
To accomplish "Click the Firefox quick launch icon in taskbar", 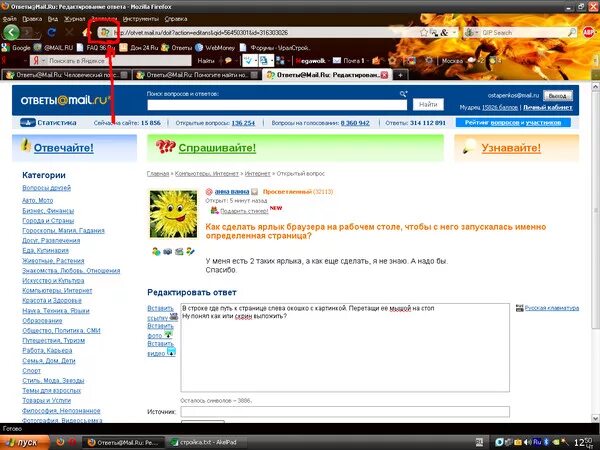I will click(60, 442).
